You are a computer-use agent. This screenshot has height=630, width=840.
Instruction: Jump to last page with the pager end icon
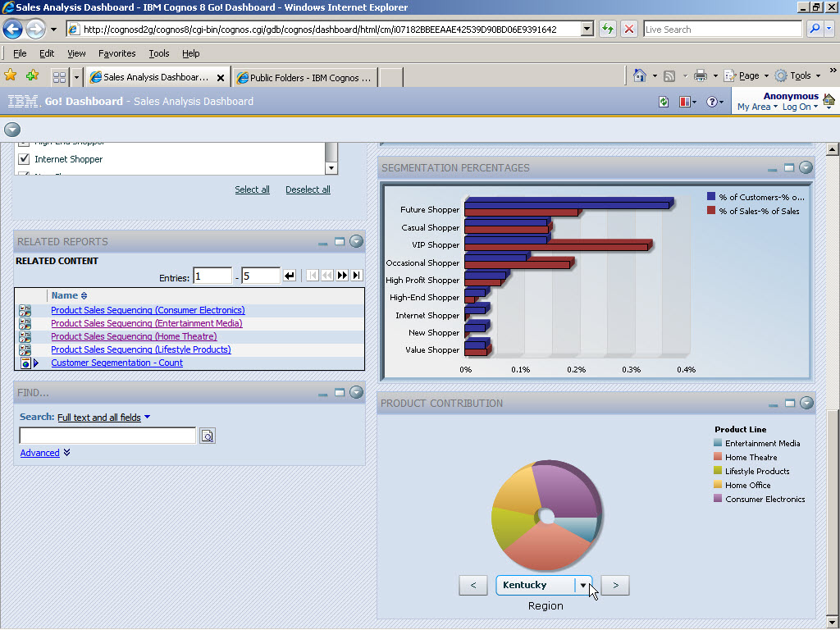click(357, 275)
